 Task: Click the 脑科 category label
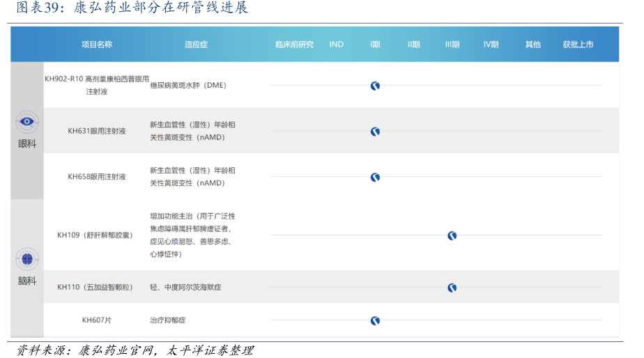pyautogui.click(x=27, y=281)
